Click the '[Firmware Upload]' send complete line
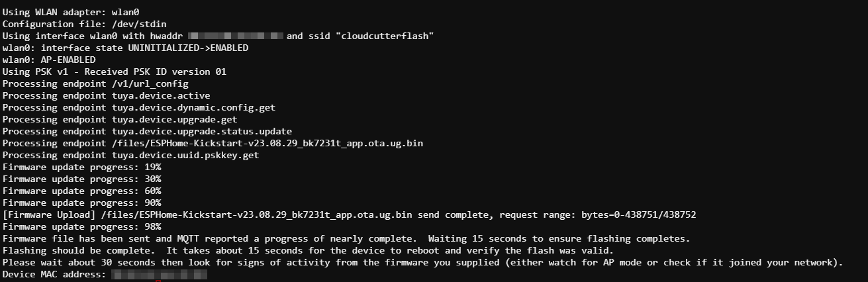868x282 pixels. 349,214
